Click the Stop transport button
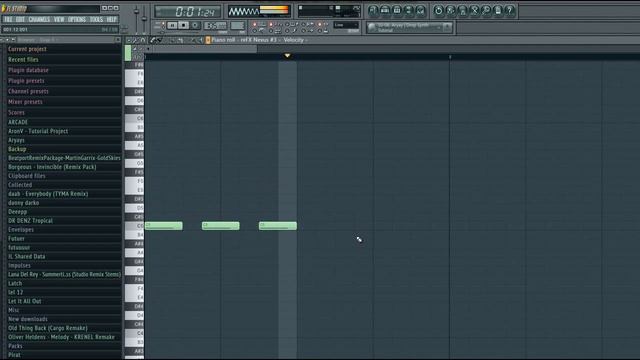Screen dimensions: 640x360 tap(184, 25)
